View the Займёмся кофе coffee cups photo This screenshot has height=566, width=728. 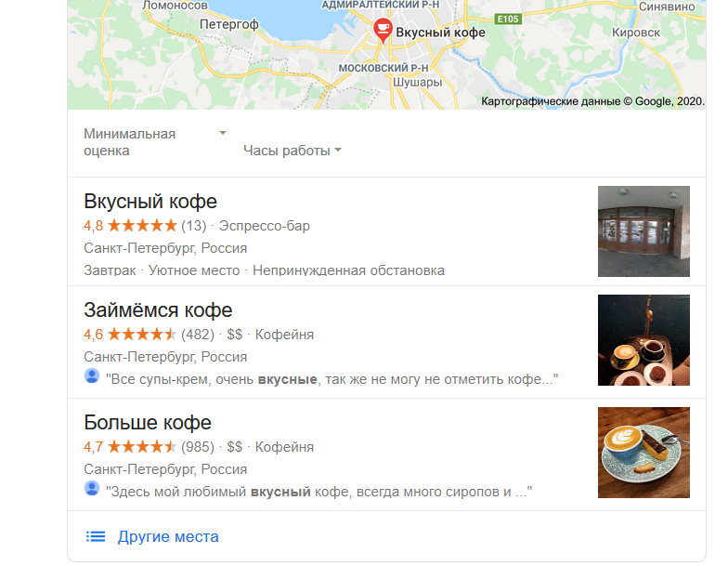(643, 340)
